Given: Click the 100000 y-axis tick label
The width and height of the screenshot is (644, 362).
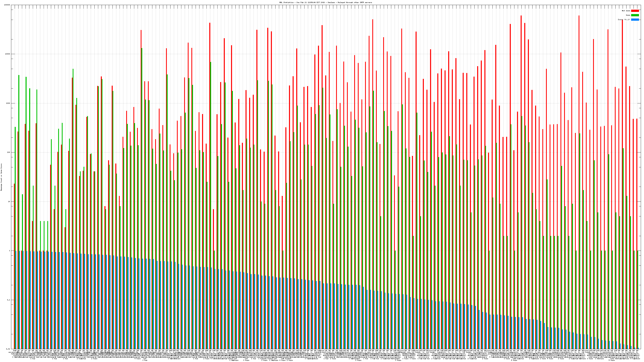Looking at the screenshot, I should pos(7,5).
